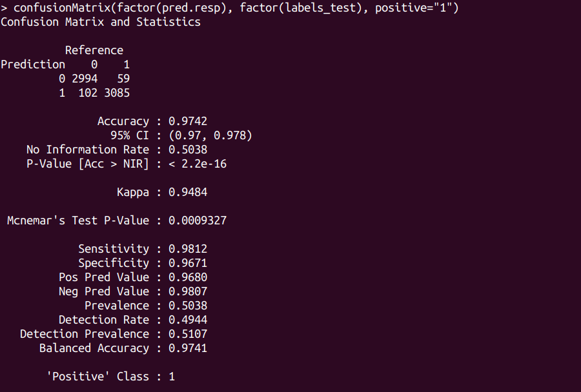Click the 'Positive' Class line
This screenshot has width=581, height=392.
click(110, 377)
